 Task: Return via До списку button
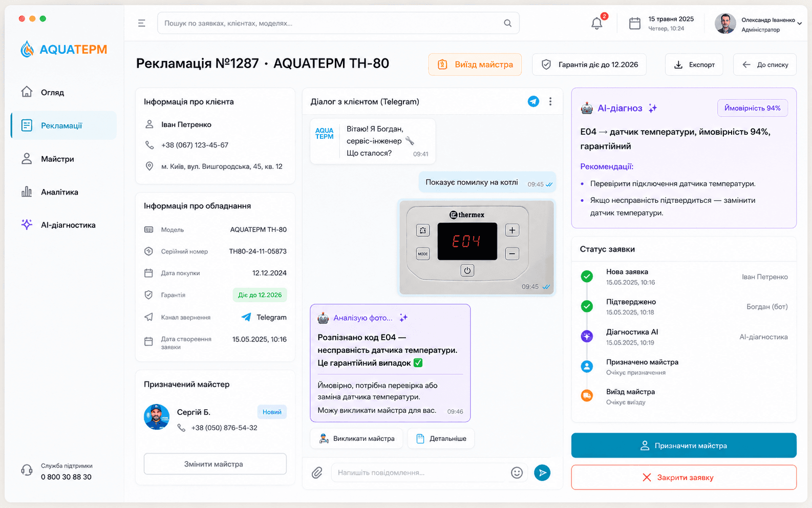pyautogui.click(x=765, y=65)
